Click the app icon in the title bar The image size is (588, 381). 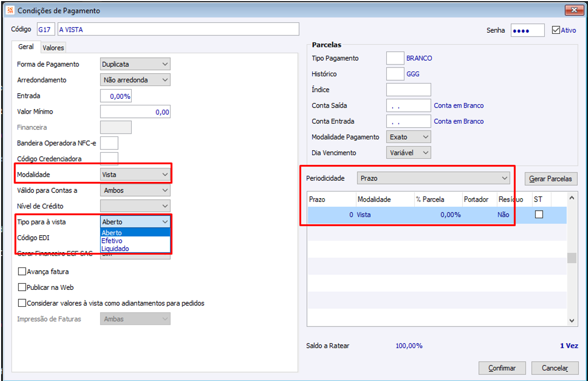click(x=10, y=10)
